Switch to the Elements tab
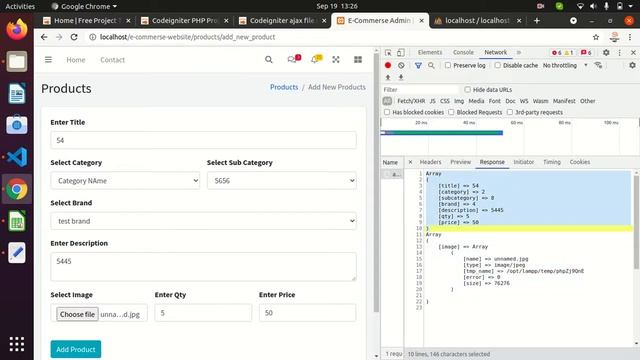The image size is (640, 360). [x=430, y=53]
